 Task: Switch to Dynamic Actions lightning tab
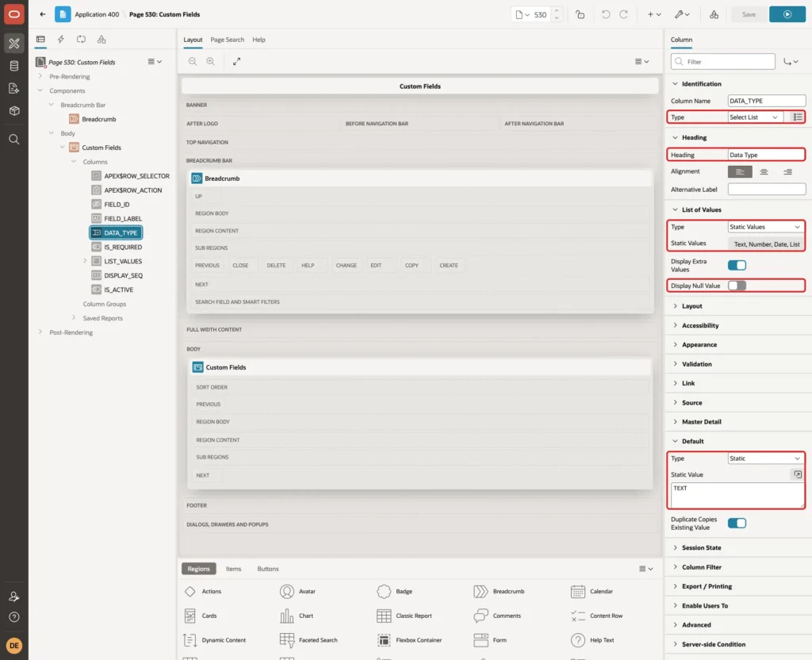tap(60, 40)
